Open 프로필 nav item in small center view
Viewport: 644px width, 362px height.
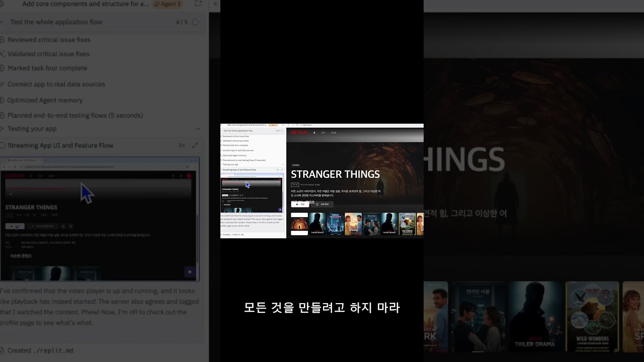point(334,133)
